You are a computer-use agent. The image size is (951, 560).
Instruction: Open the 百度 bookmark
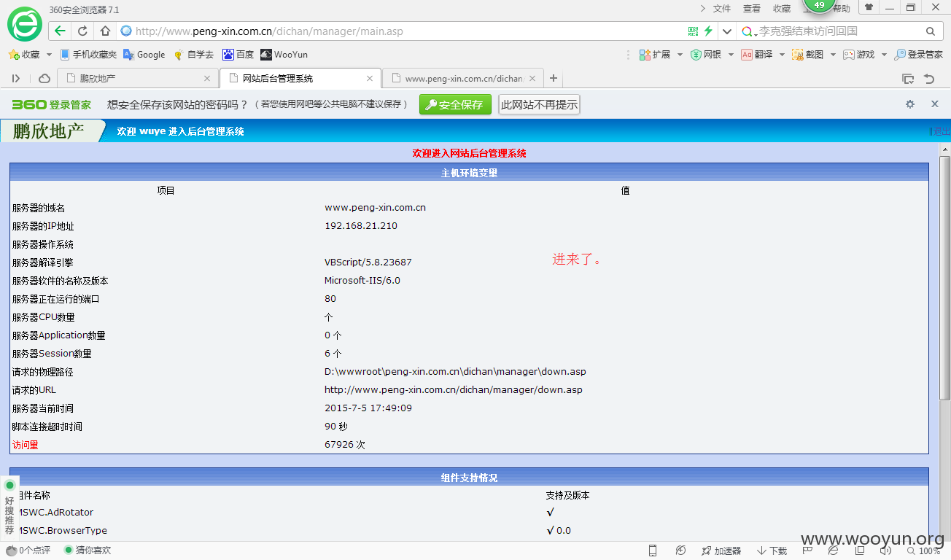coord(238,55)
